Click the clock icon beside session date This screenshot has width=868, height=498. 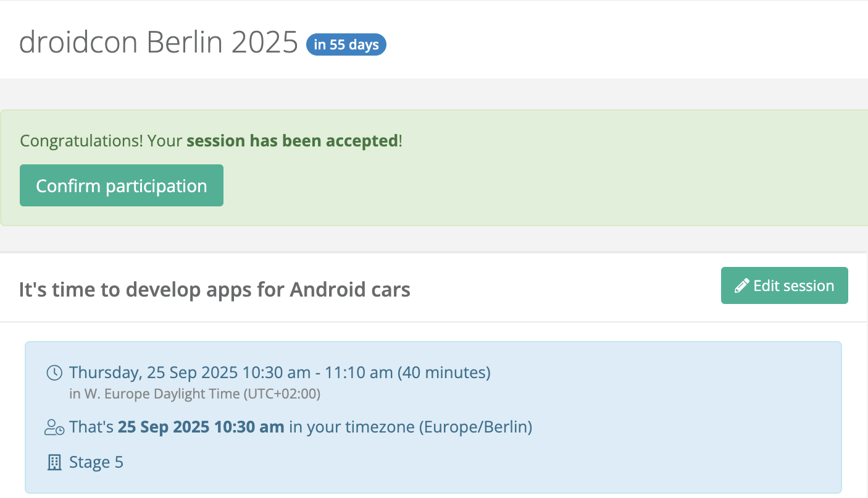55,373
